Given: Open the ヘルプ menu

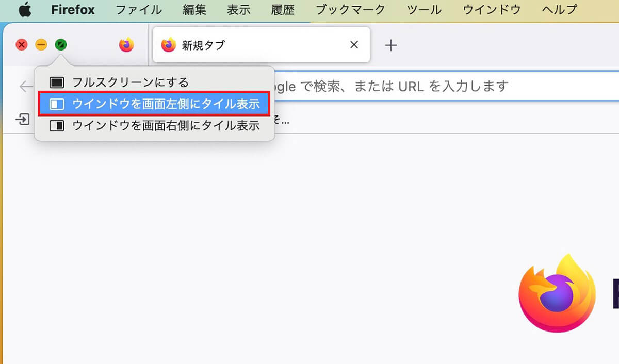Looking at the screenshot, I should pyautogui.click(x=560, y=10).
